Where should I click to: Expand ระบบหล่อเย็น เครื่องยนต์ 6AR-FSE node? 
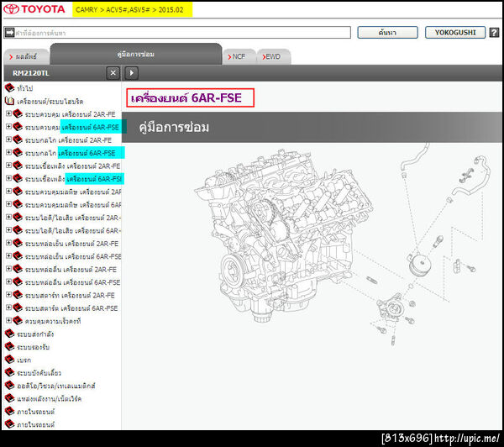pos(8,256)
